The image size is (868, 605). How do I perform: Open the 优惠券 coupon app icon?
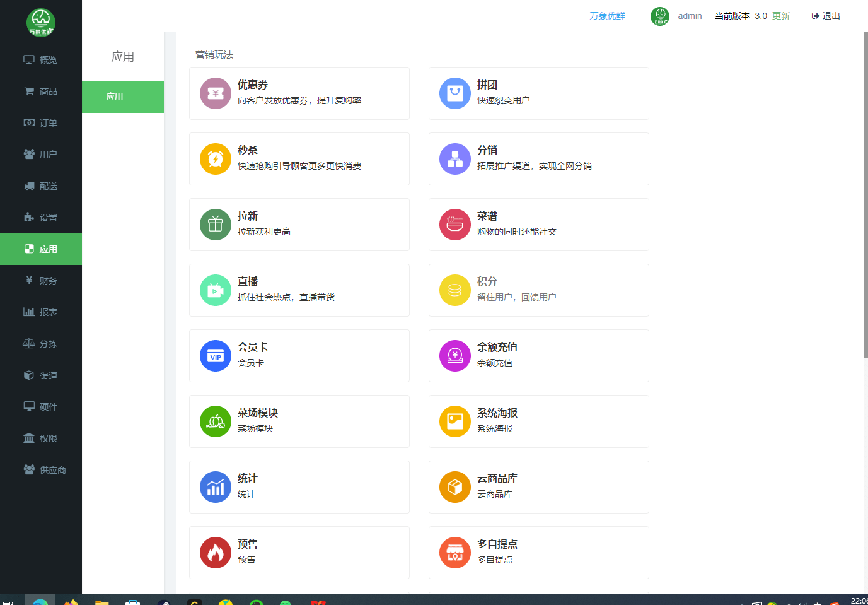click(216, 93)
